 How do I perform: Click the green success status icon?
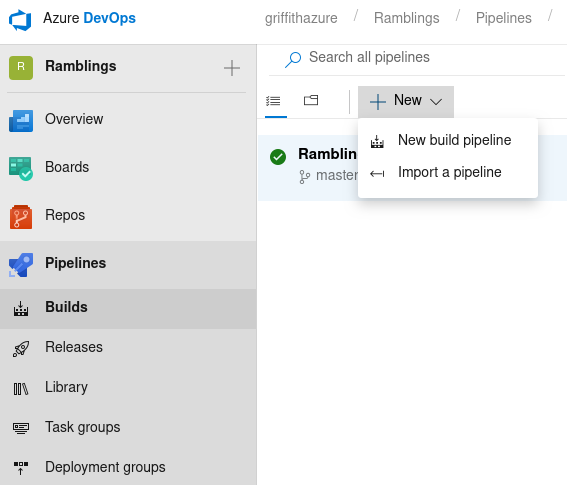(278, 157)
